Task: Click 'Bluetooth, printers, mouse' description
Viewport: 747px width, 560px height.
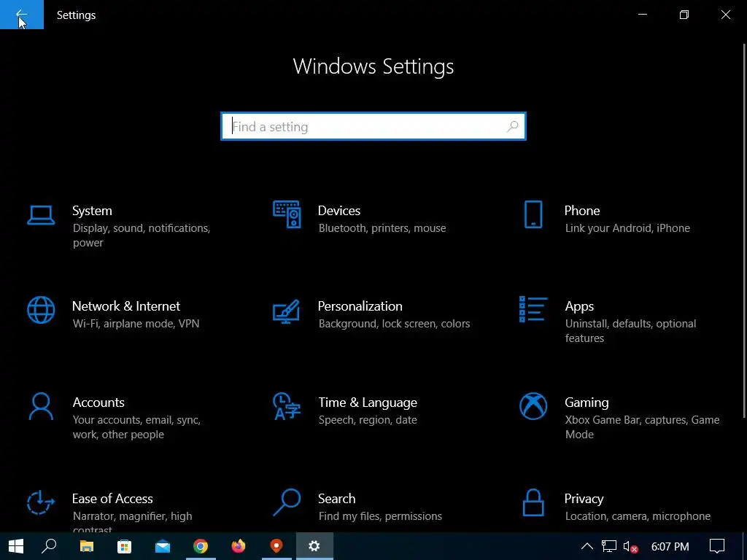Action: (382, 228)
